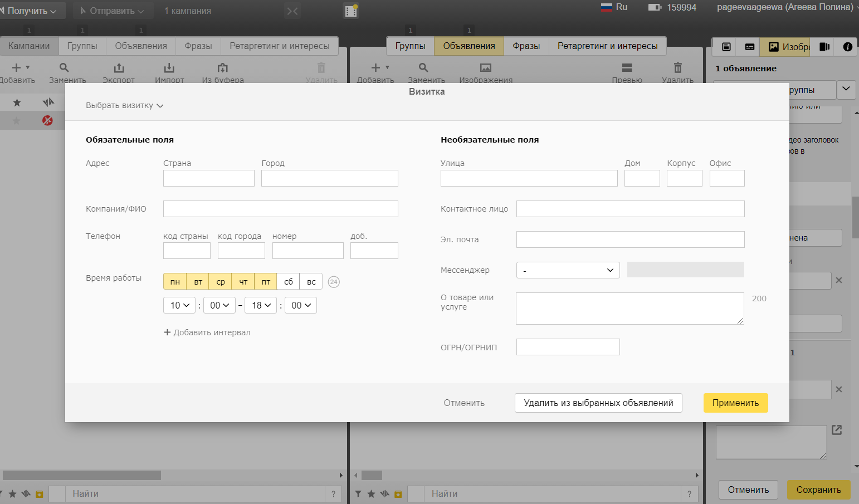859x504 pixels.
Task: Open Ретаргетинг и интересы tab in left pane
Action: pyautogui.click(x=280, y=46)
